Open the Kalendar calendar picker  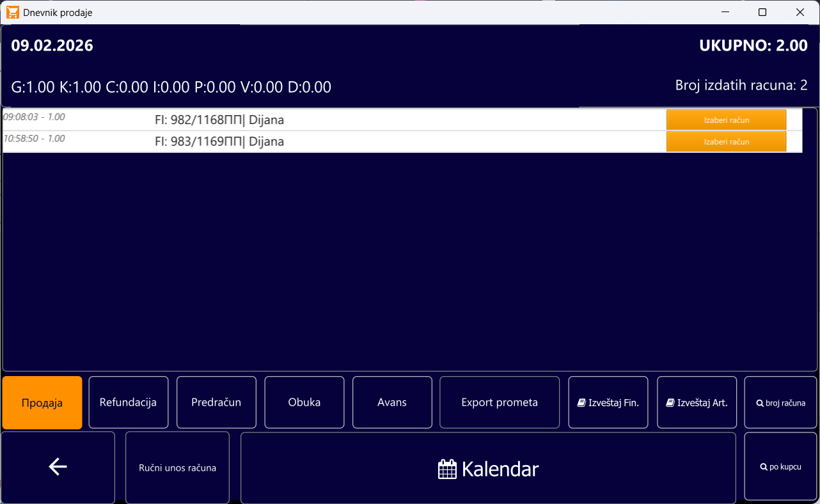[x=488, y=469]
